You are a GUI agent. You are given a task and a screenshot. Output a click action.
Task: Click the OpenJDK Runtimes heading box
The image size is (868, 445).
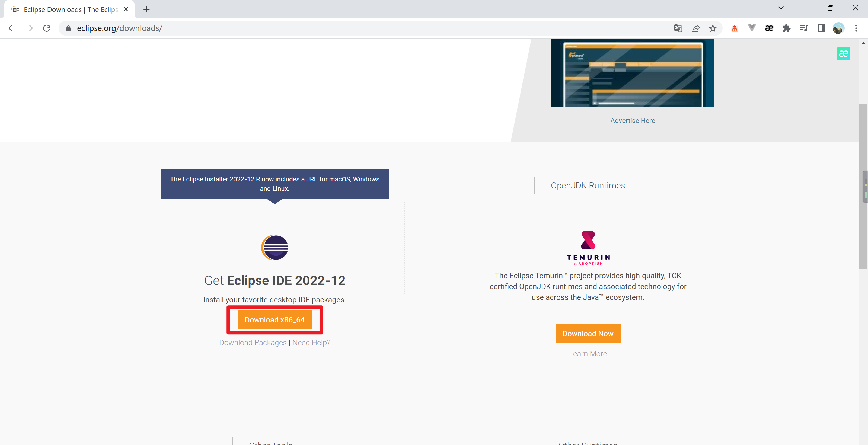pos(588,185)
